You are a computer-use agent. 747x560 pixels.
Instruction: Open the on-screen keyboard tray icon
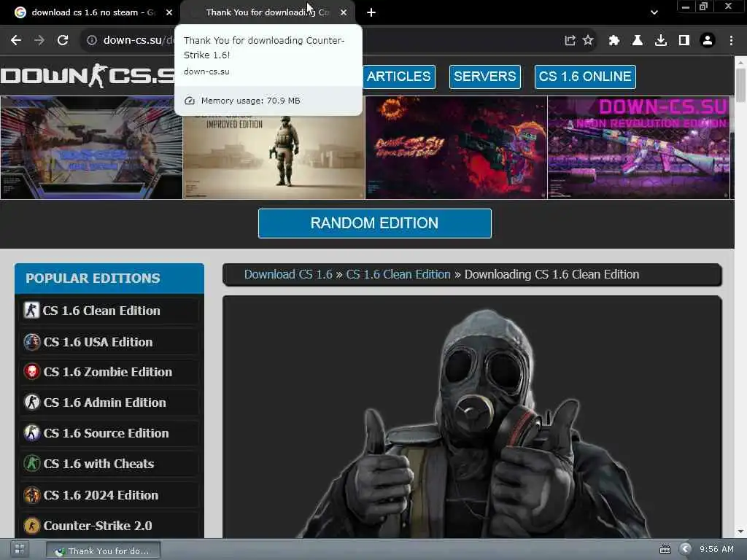click(x=665, y=550)
